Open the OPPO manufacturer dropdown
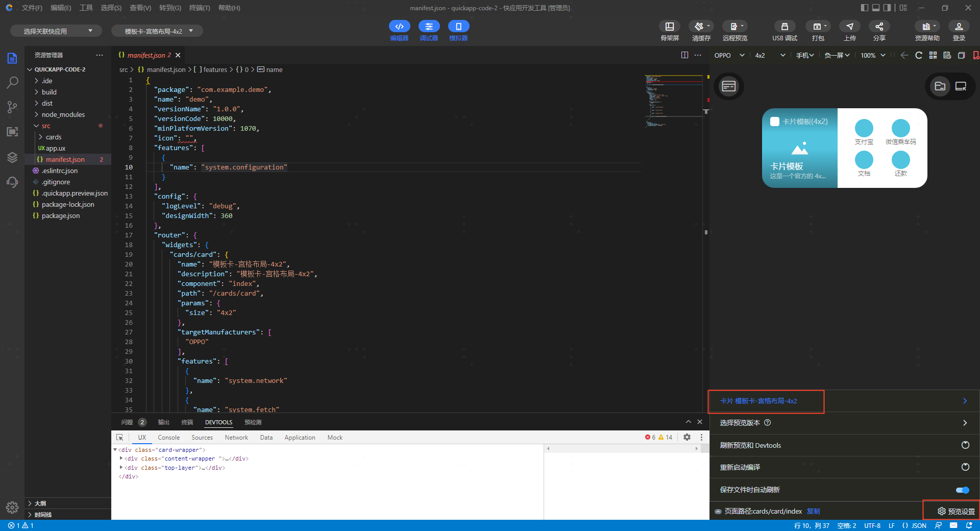 (x=729, y=55)
